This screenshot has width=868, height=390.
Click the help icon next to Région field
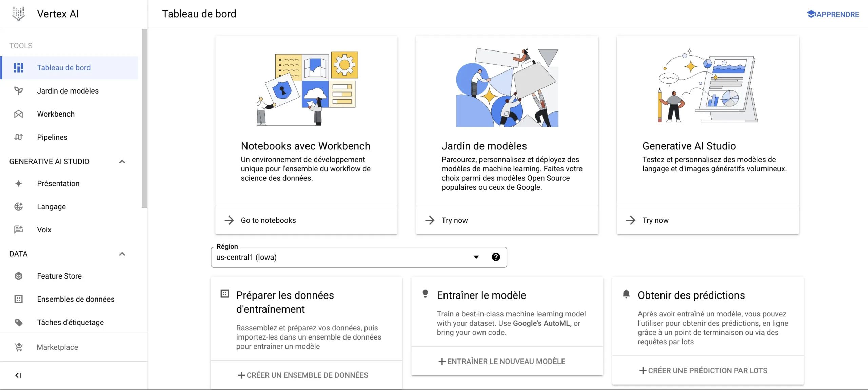tap(495, 257)
